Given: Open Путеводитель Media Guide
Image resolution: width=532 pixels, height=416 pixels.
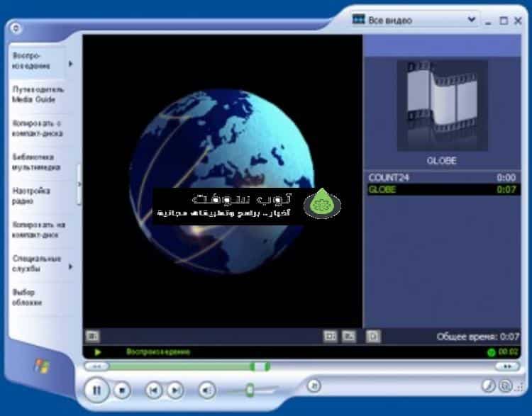Looking at the screenshot, I should pos(38,94).
